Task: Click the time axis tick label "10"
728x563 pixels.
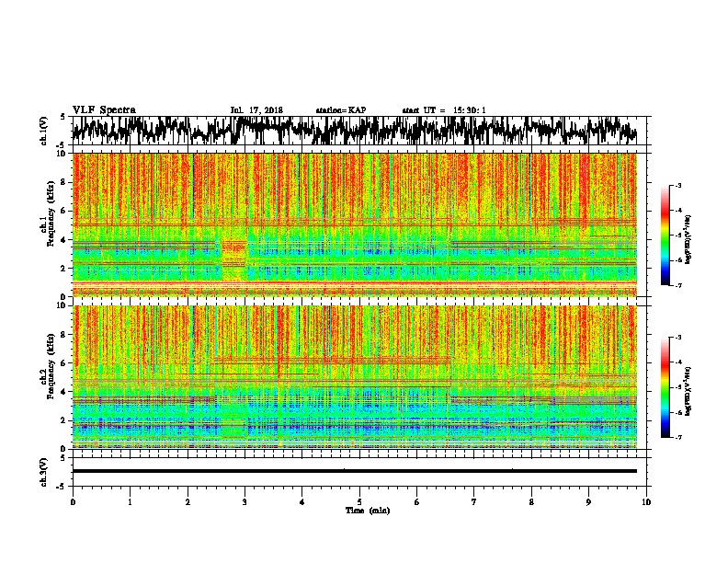Action: point(646,502)
